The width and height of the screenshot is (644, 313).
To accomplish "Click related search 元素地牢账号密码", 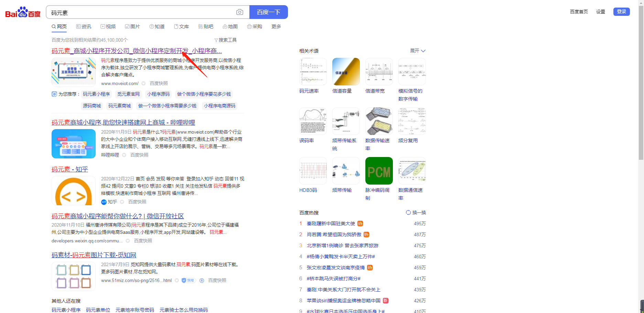I will pyautogui.click(x=135, y=310).
